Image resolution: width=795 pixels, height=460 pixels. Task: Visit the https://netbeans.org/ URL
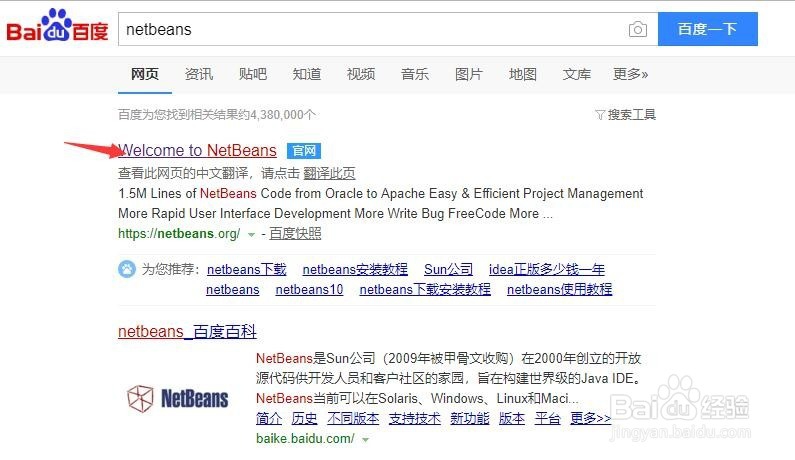(x=179, y=234)
